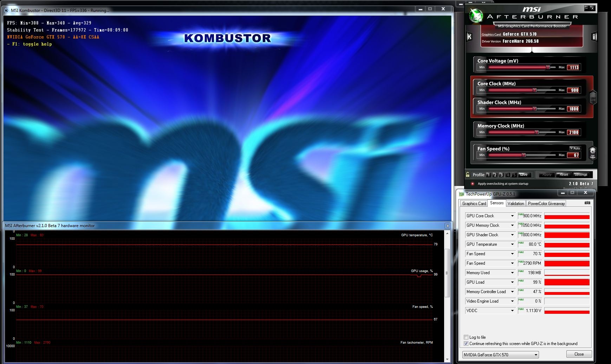Click the Core Voltage slider handle
Viewport: 611px width, 364px height.
548,67
